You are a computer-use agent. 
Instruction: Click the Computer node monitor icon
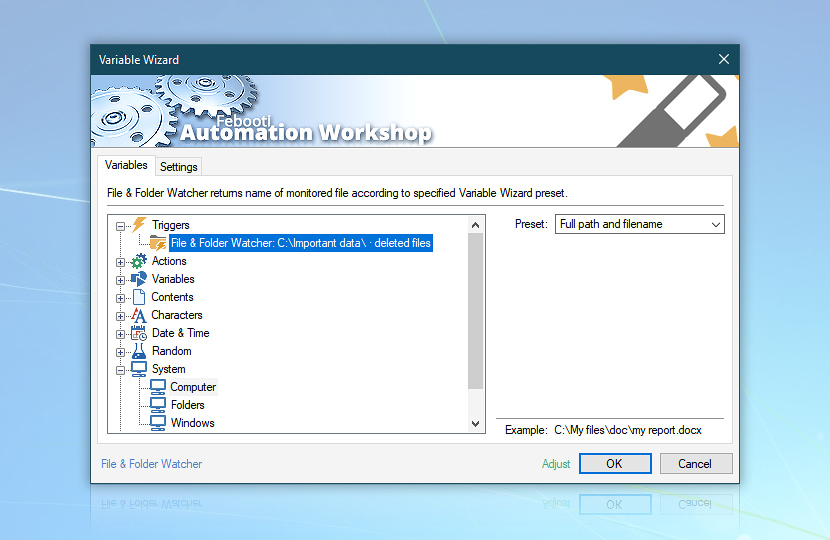(x=158, y=387)
